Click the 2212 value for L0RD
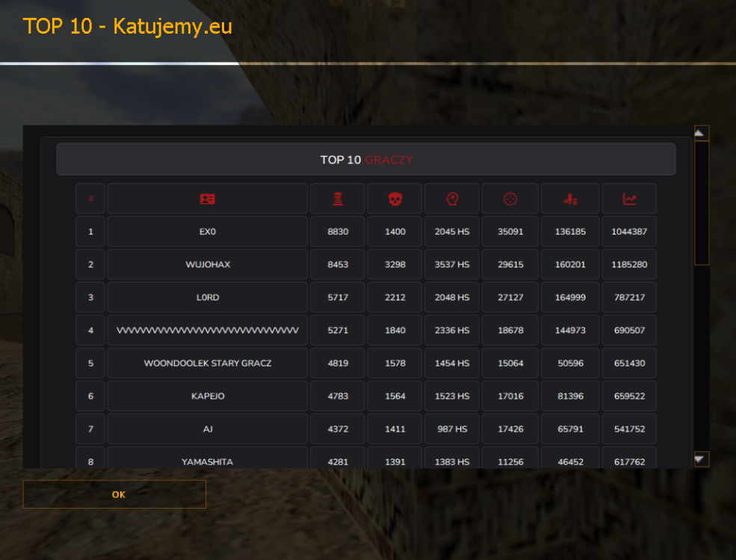The image size is (736, 560). pos(395,297)
